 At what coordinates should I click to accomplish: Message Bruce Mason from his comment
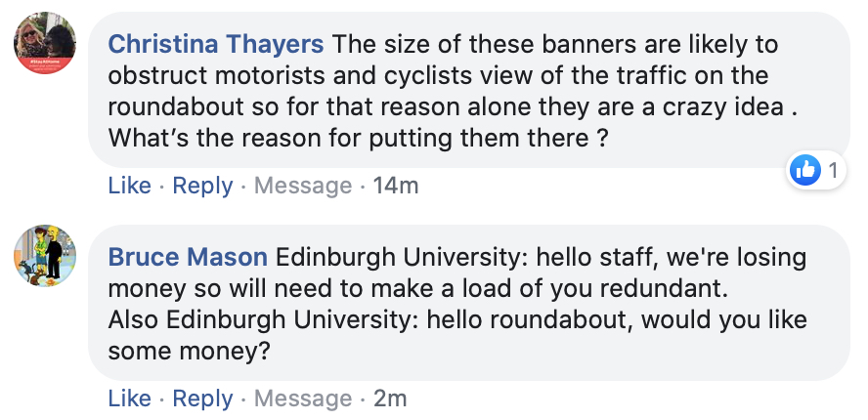(x=303, y=399)
